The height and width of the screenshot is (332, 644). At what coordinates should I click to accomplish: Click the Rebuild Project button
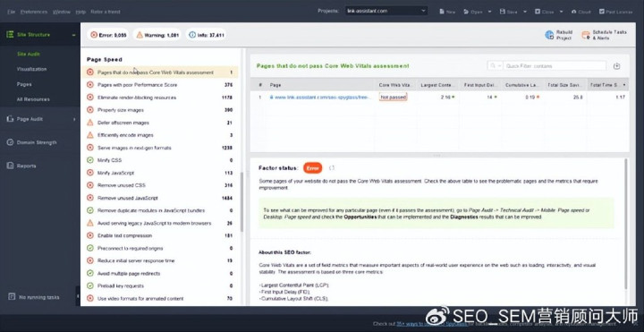tap(558, 35)
